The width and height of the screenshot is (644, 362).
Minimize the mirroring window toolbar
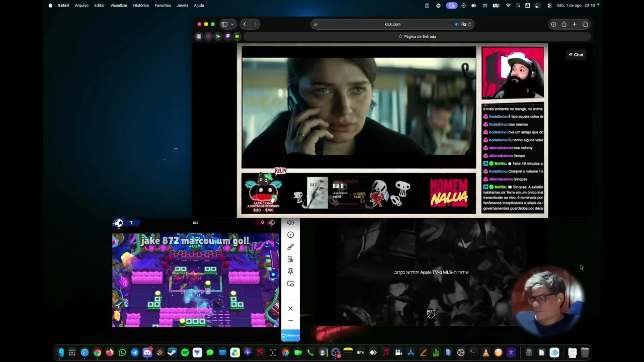click(290, 320)
